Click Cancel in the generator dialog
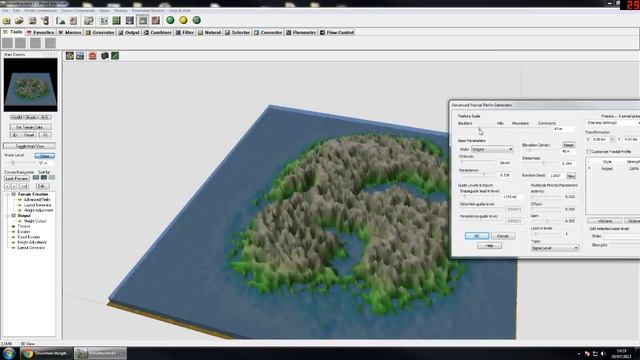The width and height of the screenshot is (640, 360). (x=503, y=236)
